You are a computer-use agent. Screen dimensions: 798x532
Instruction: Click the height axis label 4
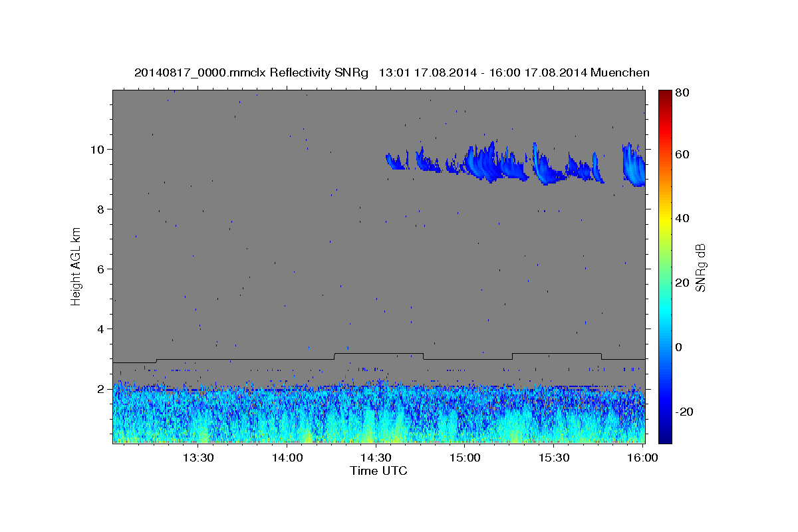coord(102,329)
